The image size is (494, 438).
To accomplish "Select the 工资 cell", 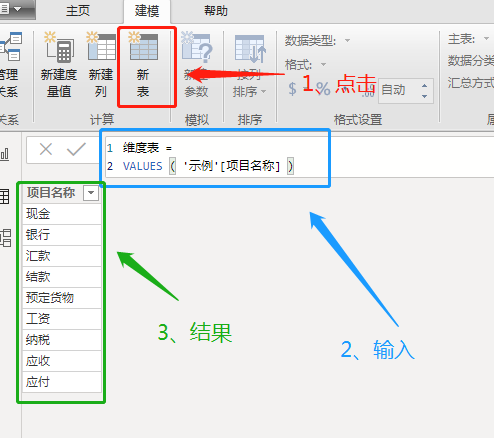I will point(62,319).
